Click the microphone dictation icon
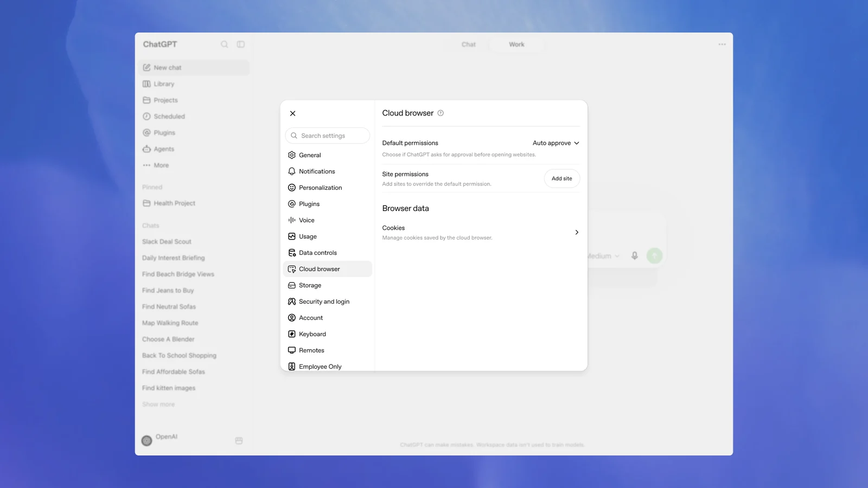 coord(634,255)
